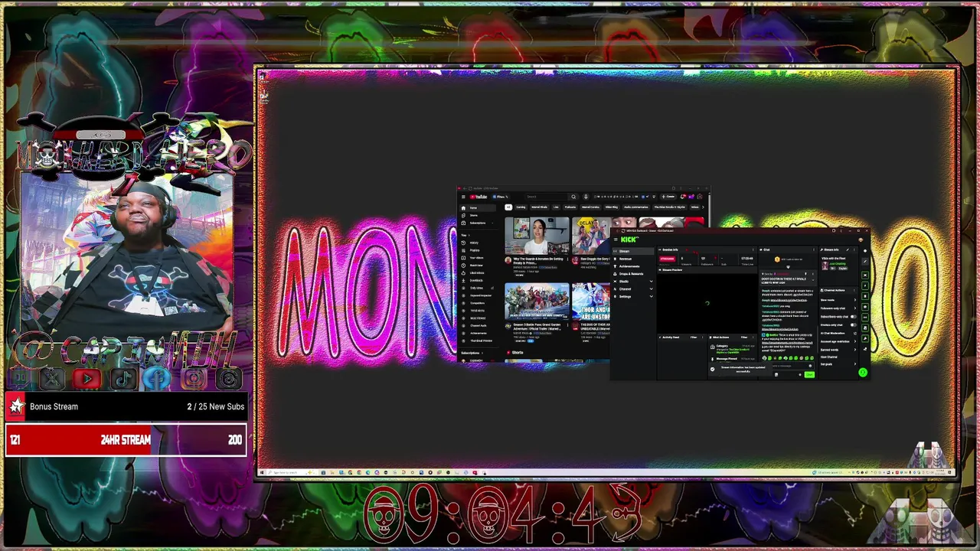Screen dimensions: 980x551
Task: Click the TikTok social icon in overlay
Action: (x=123, y=378)
